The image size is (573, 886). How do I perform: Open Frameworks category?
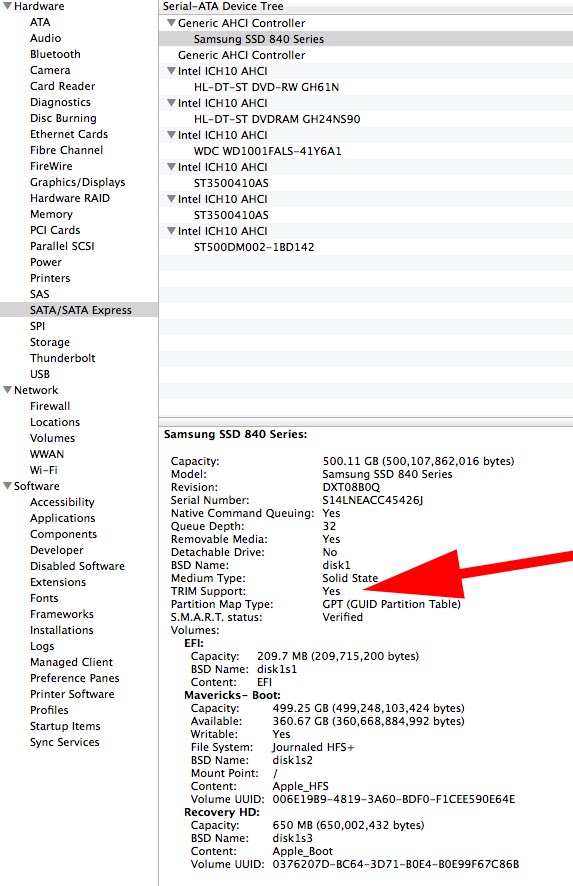pyautogui.click(x=62, y=614)
